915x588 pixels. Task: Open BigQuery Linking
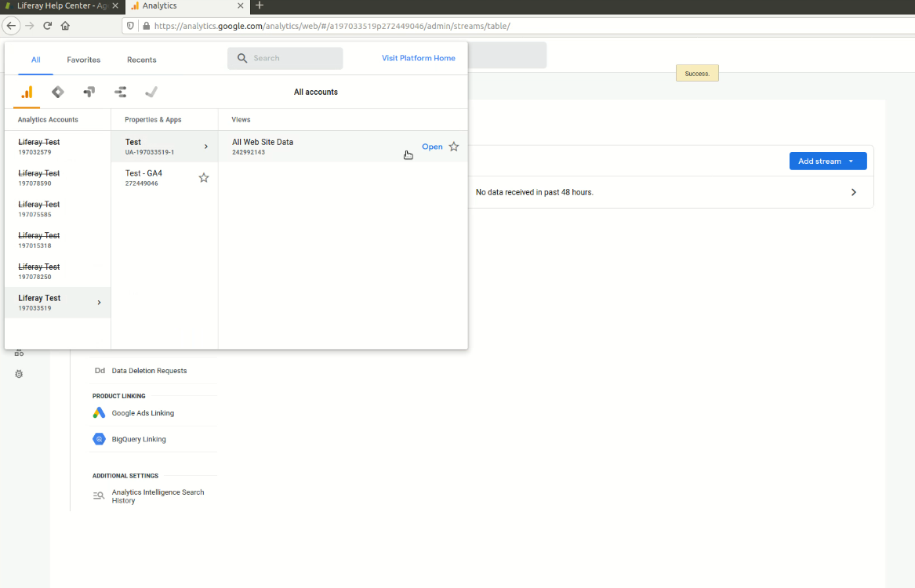(139, 440)
